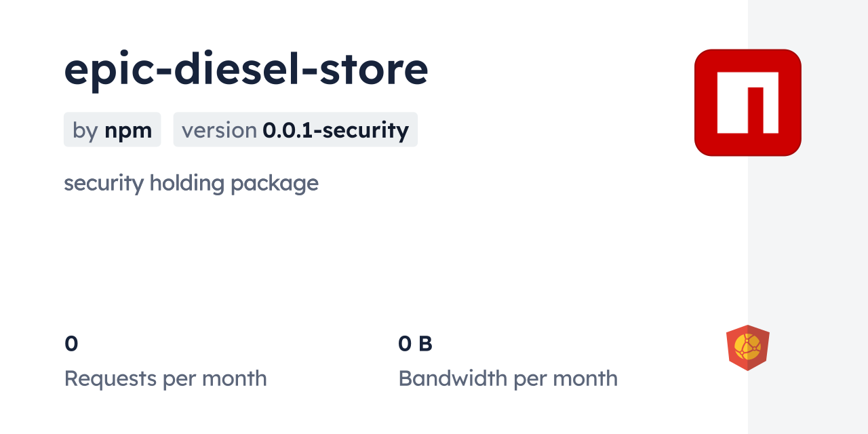The width and height of the screenshot is (868, 434).
Task: Click the red npm logo
Action: click(x=747, y=102)
